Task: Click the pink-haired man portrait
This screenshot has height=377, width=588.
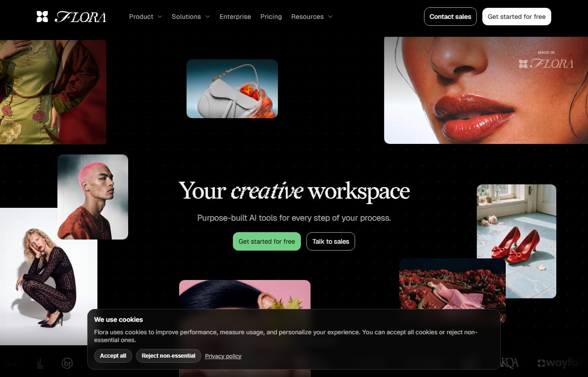Action: [x=93, y=197]
